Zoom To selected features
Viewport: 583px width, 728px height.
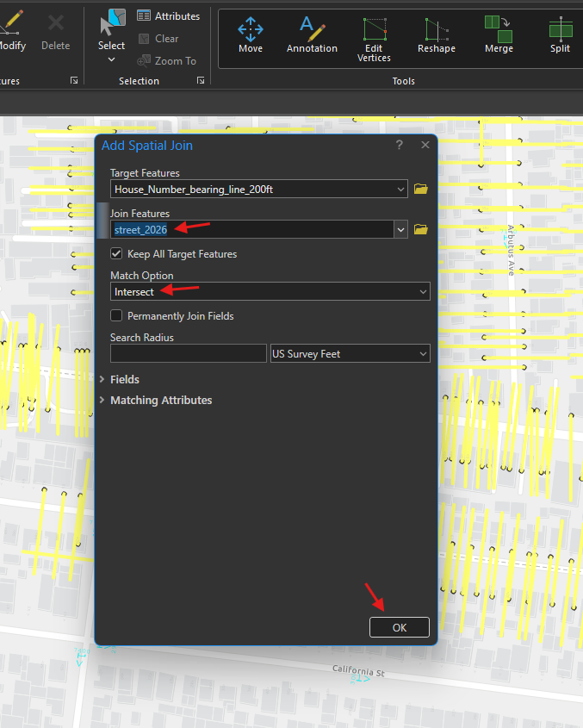(167, 61)
